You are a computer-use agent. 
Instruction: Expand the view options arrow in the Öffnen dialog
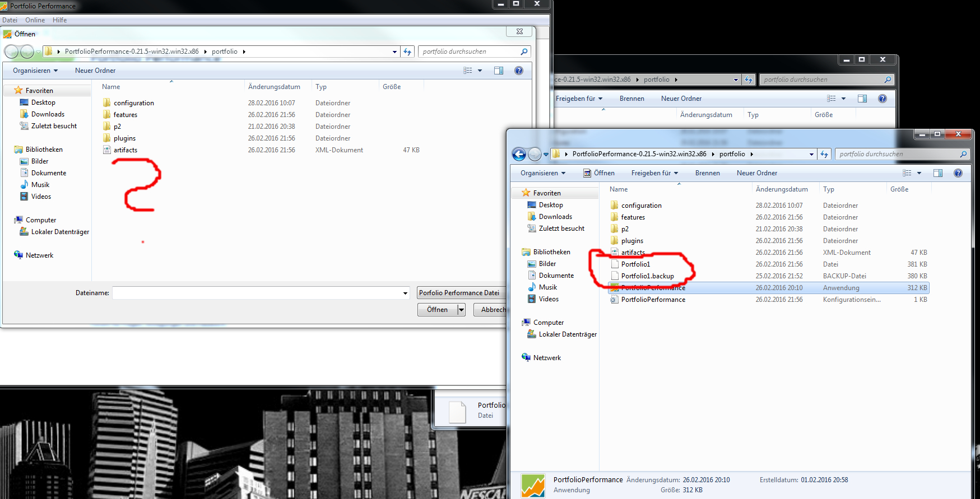(480, 71)
